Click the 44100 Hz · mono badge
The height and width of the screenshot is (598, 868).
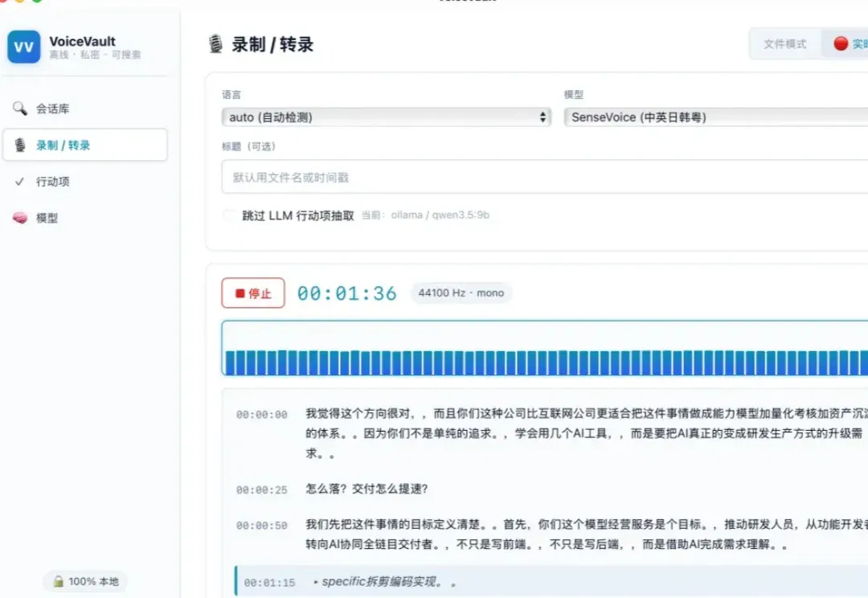[461, 293]
